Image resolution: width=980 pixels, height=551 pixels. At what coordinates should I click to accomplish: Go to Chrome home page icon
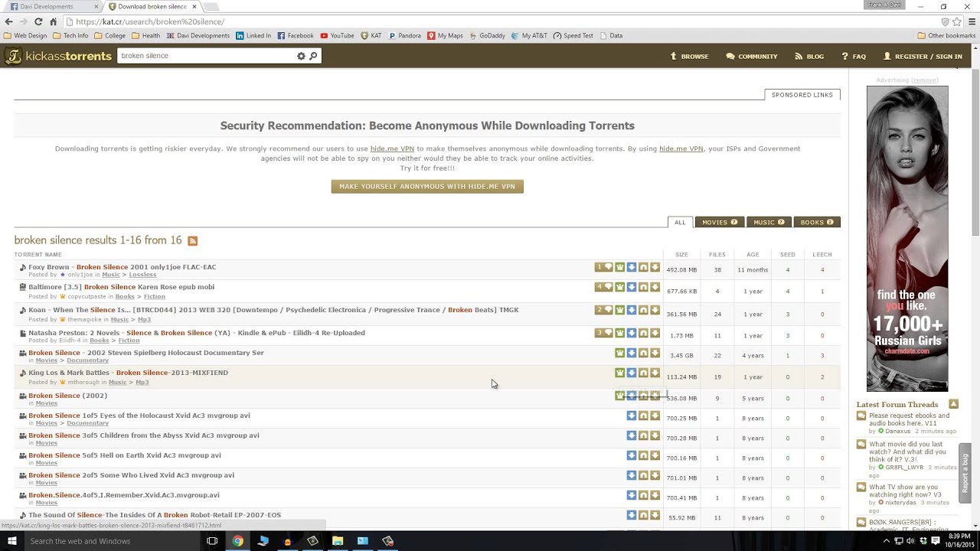coord(53,21)
